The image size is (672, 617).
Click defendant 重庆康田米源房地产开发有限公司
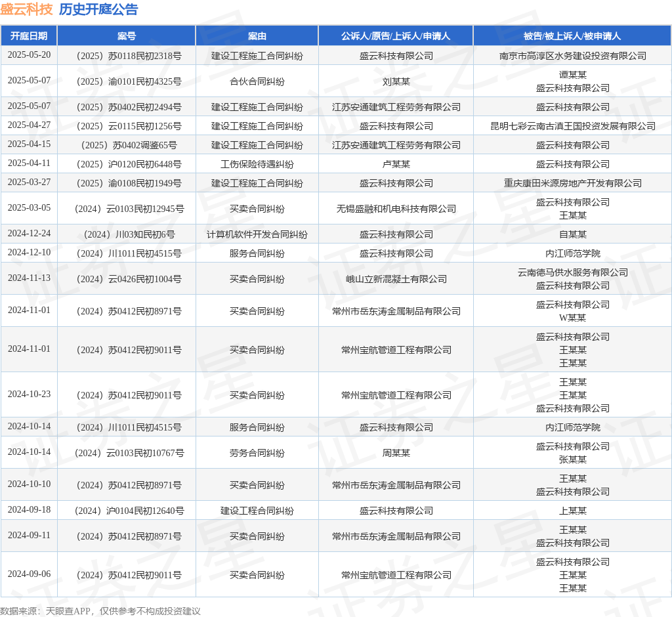pos(572,183)
